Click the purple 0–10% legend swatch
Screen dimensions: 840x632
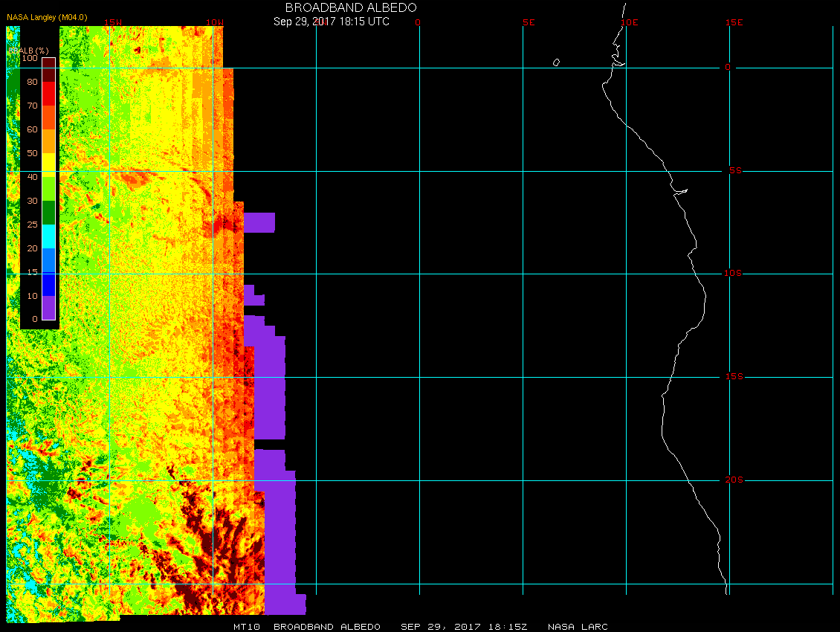(48, 307)
